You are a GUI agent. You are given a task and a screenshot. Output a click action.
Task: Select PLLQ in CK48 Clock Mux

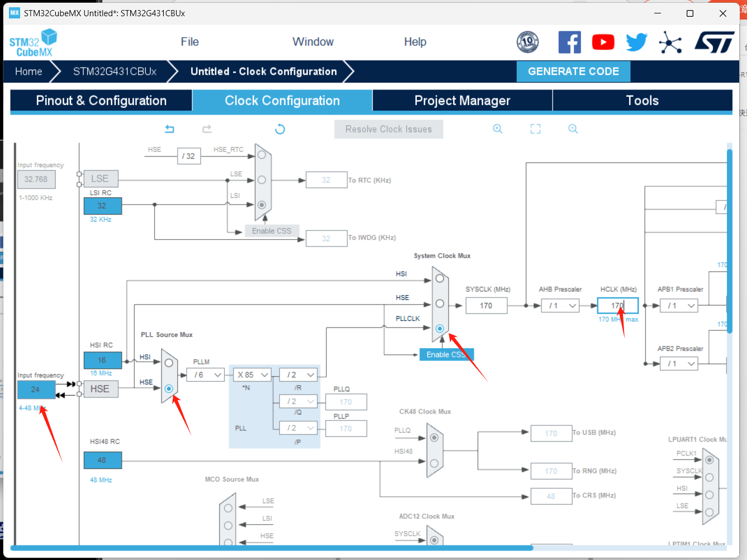tap(434, 438)
